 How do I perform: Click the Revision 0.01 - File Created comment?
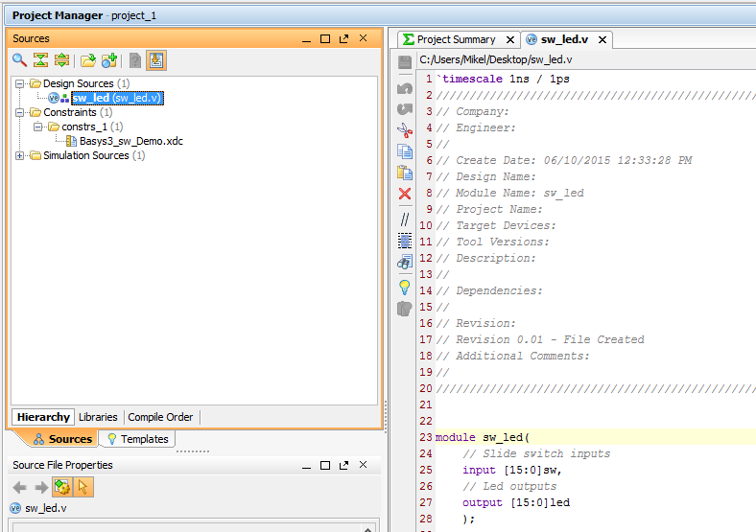coord(540,339)
